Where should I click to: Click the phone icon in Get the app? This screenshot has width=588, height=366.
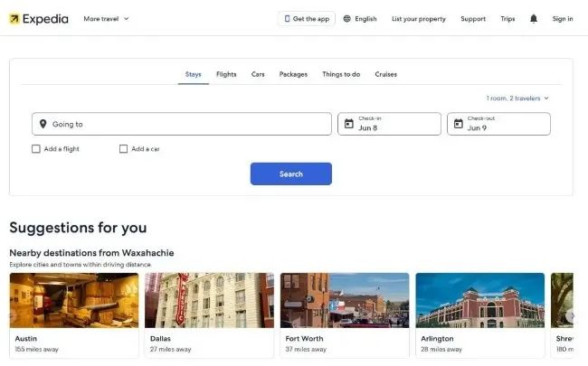point(287,19)
